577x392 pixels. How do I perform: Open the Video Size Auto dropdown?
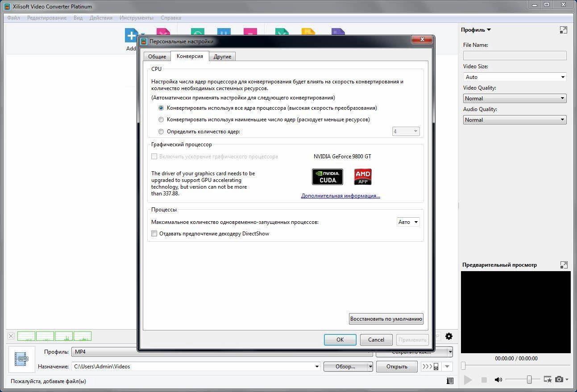(515, 77)
